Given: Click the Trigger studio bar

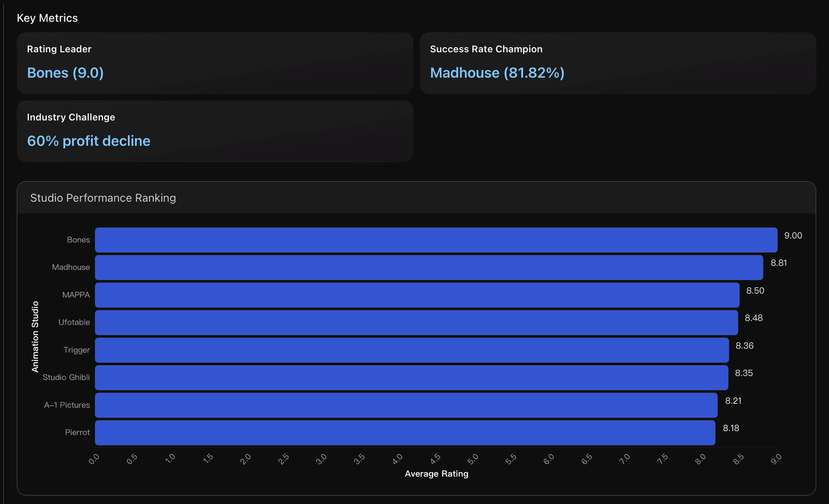Looking at the screenshot, I should (412, 350).
